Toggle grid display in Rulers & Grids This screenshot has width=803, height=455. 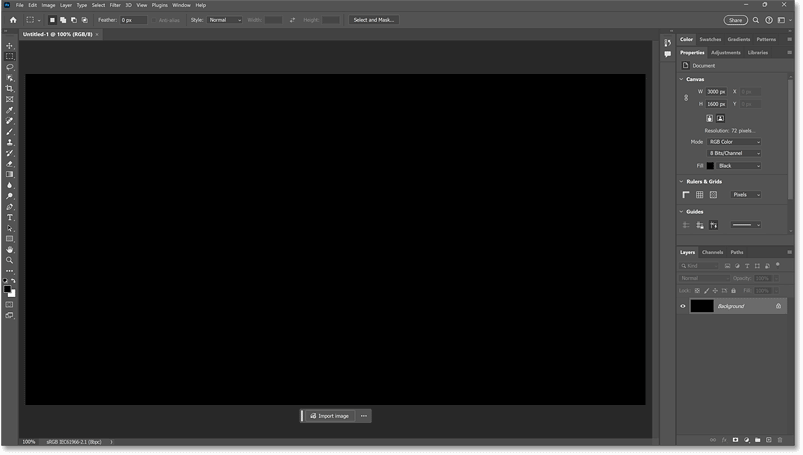pyautogui.click(x=700, y=195)
